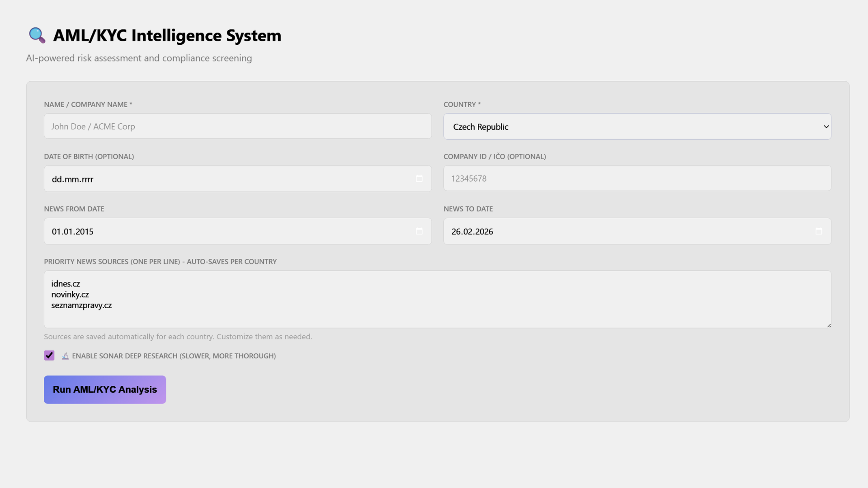Viewport: 868px width, 488px height.
Task: Click the magnifying glass logo icon
Action: point(37,35)
